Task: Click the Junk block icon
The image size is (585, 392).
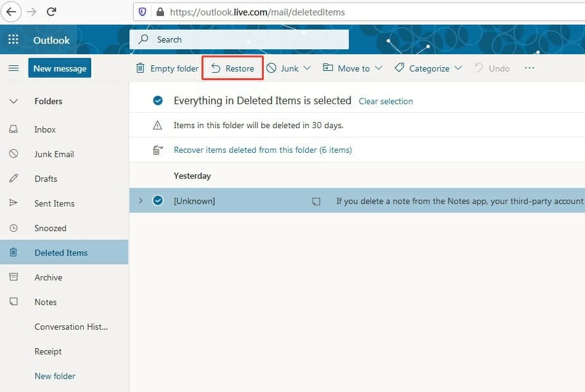Action: [271, 68]
